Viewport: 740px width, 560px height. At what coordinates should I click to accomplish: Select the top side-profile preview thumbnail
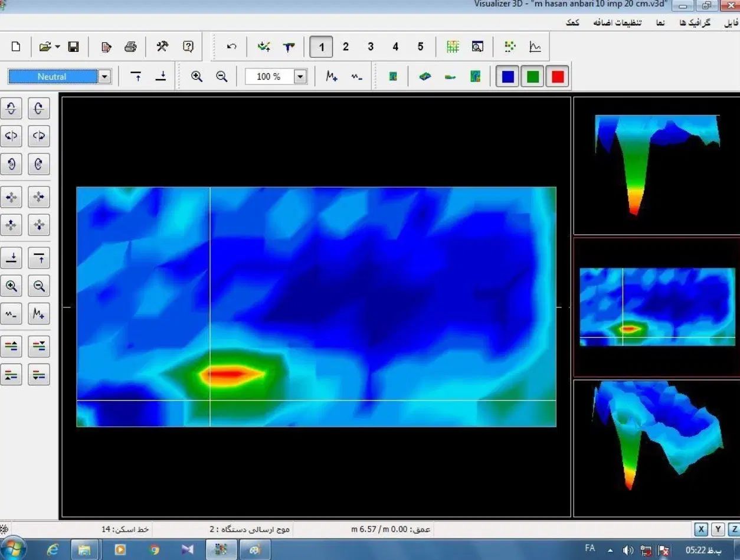tap(656, 166)
